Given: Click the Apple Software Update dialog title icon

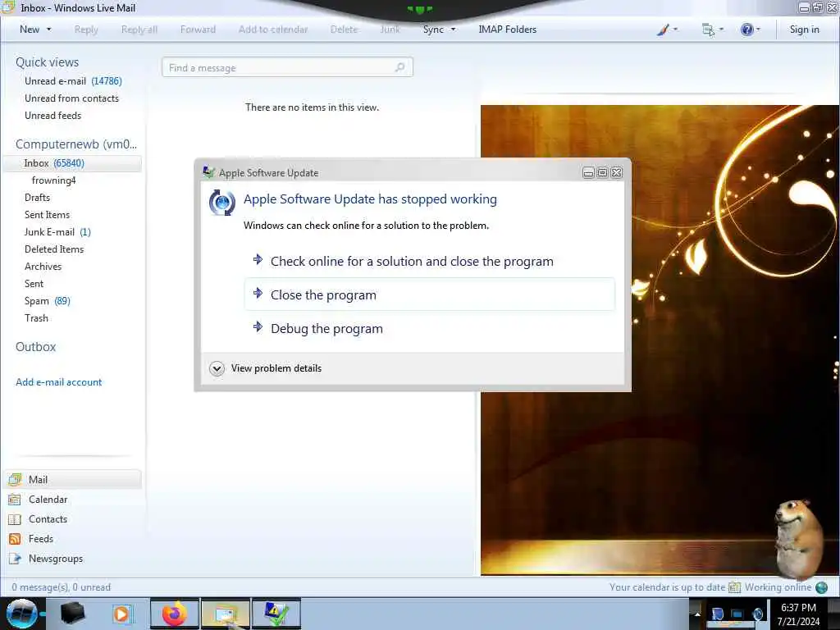Looking at the screenshot, I should tap(209, 172).
